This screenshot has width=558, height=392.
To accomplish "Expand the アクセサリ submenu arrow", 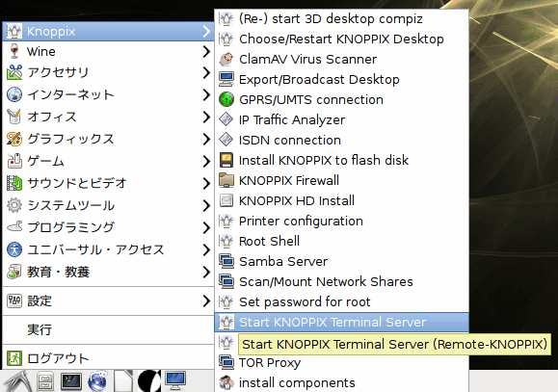I will click(x=206, y=72).
